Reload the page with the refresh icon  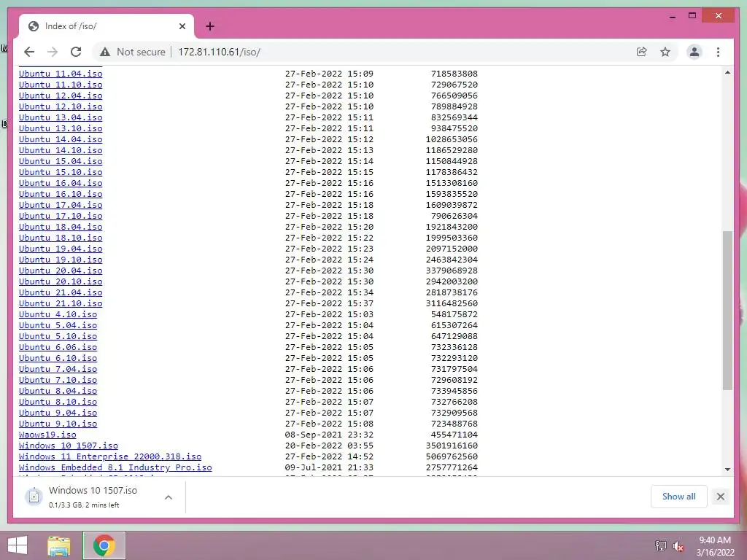(x=76, y=52)
